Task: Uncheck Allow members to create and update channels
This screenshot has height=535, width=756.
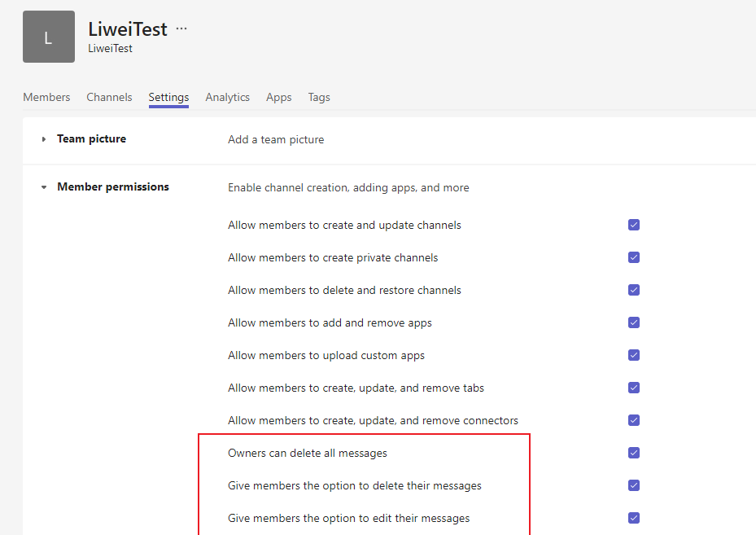Action: (634, 225)
